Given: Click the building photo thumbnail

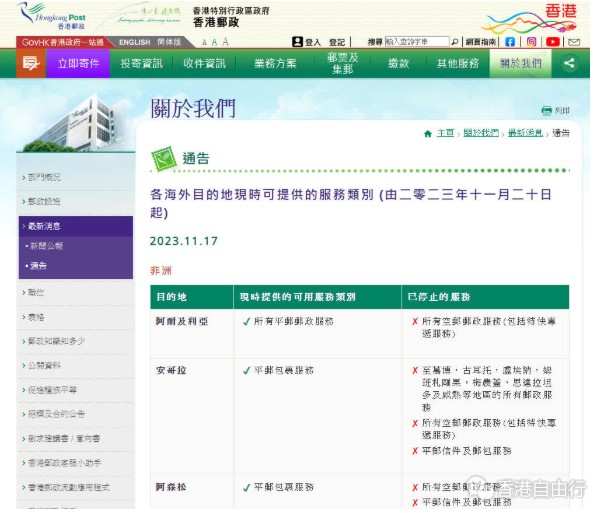Looking at the screenshot, I should click(76, 122).
